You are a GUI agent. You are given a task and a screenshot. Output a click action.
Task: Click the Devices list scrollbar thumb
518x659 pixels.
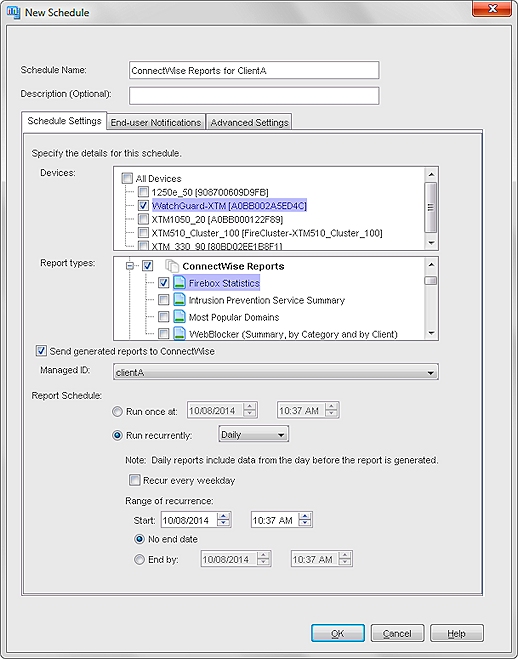click(x=431, y=207)
